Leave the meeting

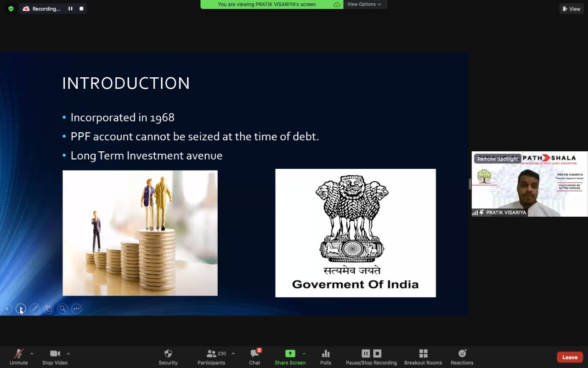tap(570, 357)
